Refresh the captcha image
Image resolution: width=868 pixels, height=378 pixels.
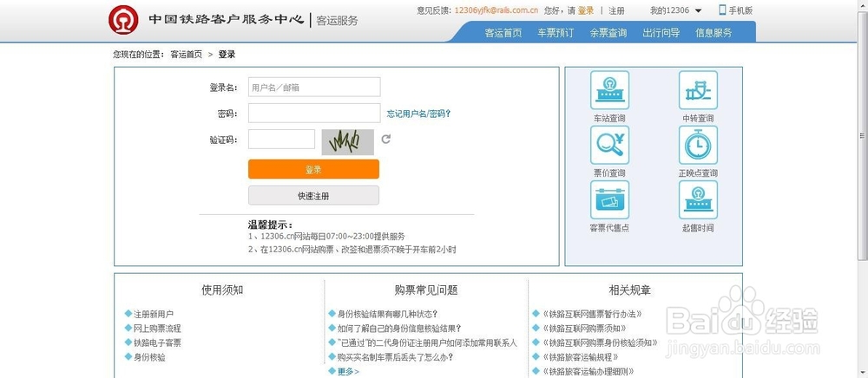[386, 140]
